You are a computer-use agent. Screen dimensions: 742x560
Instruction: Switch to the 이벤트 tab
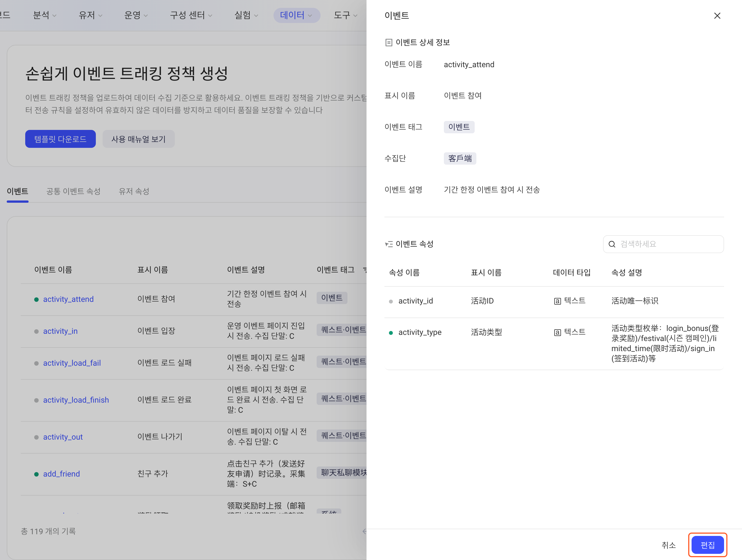coord(17,191)
